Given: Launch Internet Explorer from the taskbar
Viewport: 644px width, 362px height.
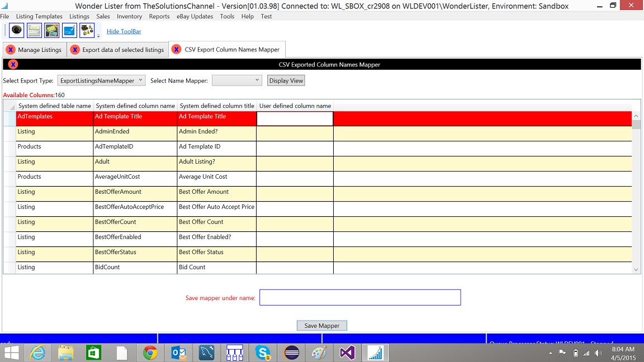Looking at the screenshot, I should 38,353.
